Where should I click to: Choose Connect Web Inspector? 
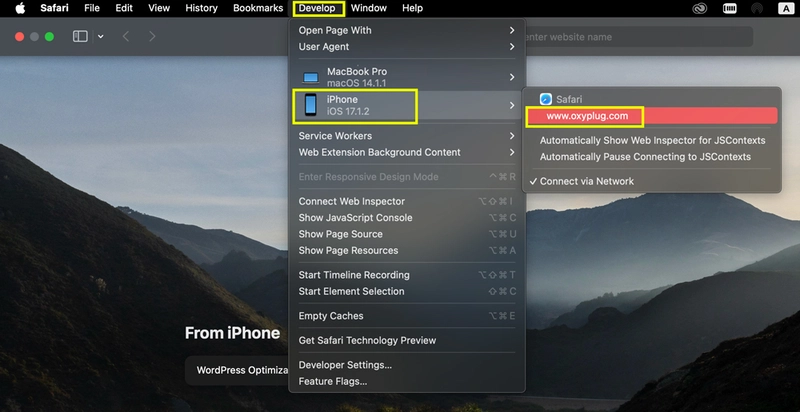pyautogui.click(x=407, y=201)
